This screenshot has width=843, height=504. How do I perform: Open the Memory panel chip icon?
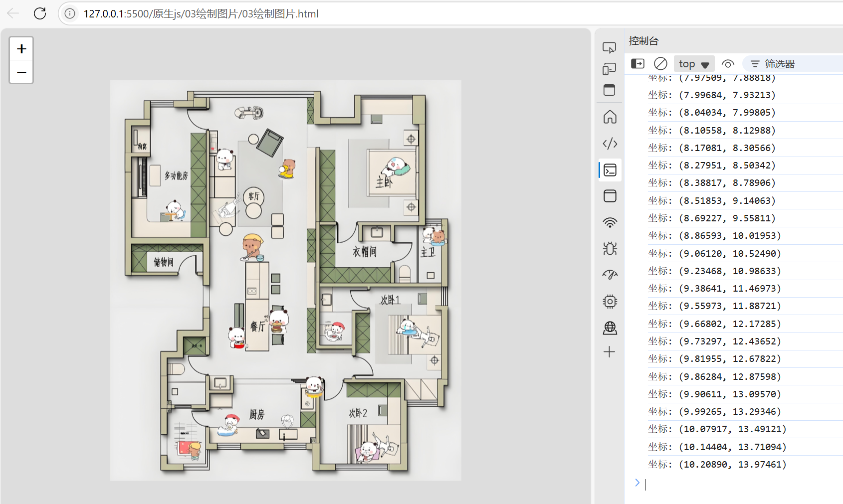(x=610, y=301)
